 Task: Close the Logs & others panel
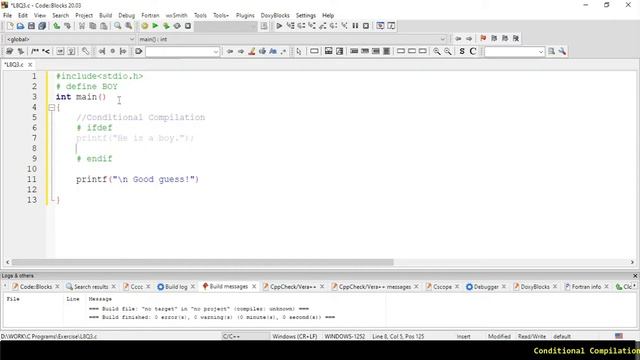click(635, 276)
